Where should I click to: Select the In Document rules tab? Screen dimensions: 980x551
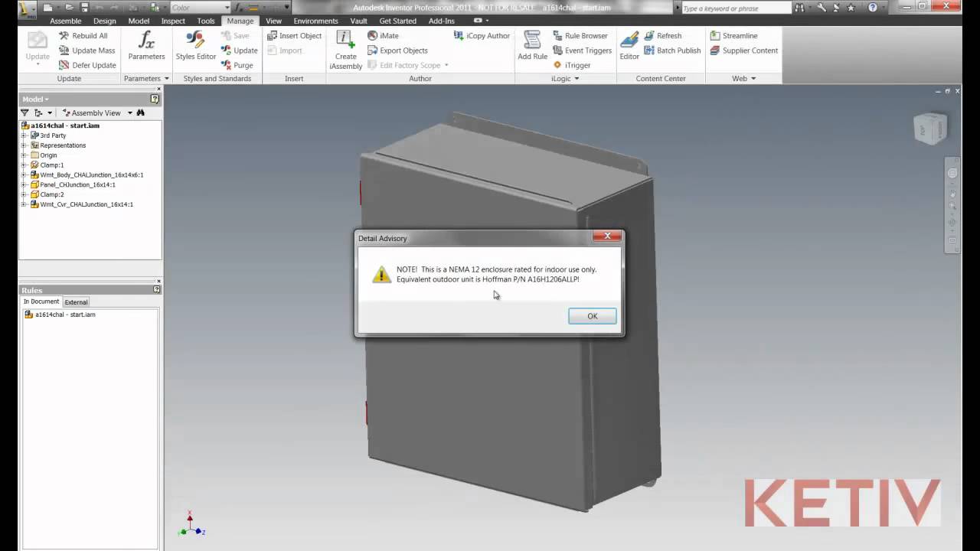coord(41,302)
